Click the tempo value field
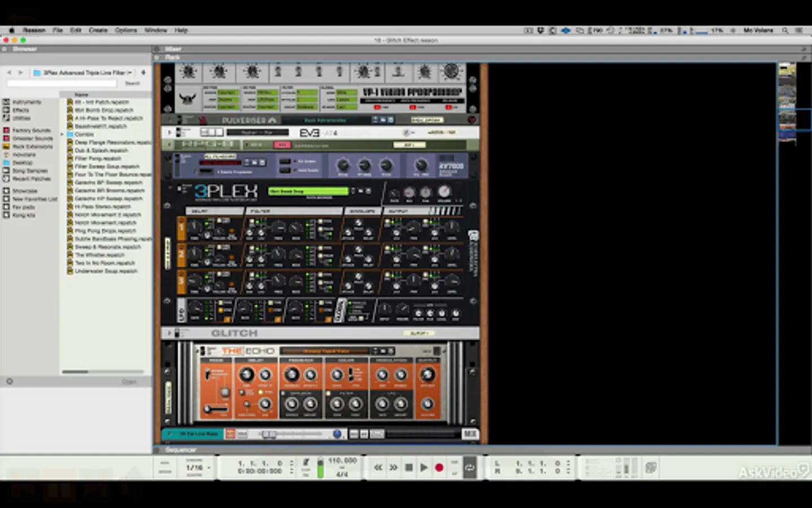 point(342,461)
